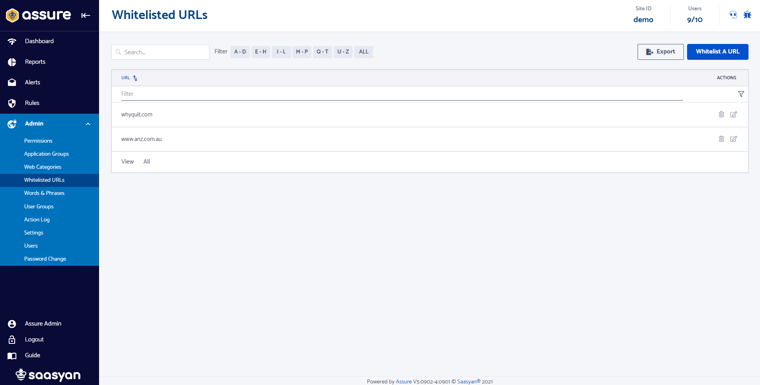Click the Assure Admin user icon
Viewport: 760px width, 385px height.
coord(12,324)
